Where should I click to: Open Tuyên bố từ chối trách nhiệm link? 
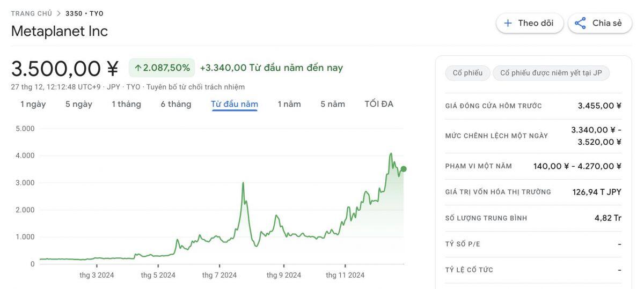(195, 87)
